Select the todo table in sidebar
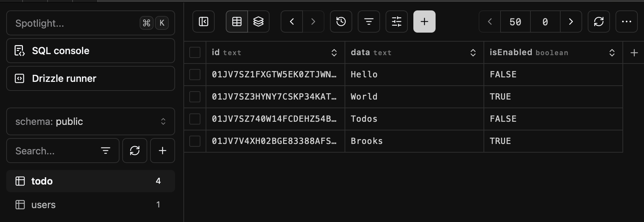 coord(42,181)
